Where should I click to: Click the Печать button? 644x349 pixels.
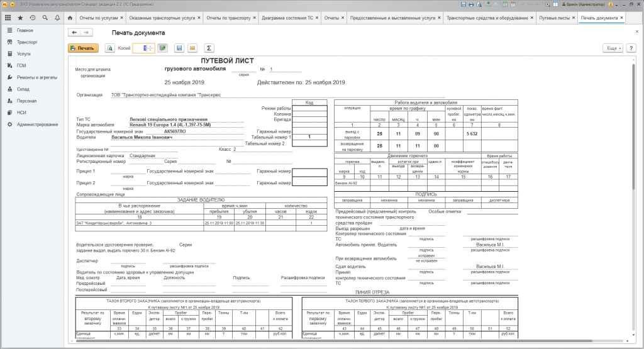coord(84,48)
